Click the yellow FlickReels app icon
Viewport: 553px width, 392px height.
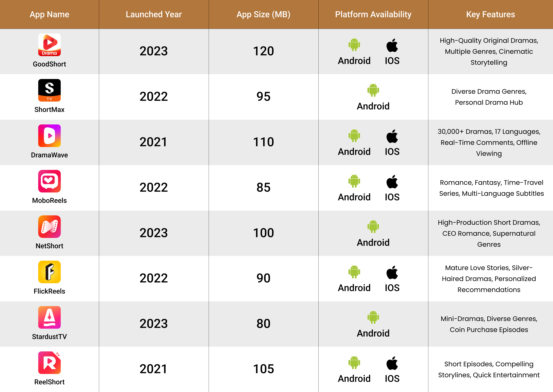click(x=49, y=272)
